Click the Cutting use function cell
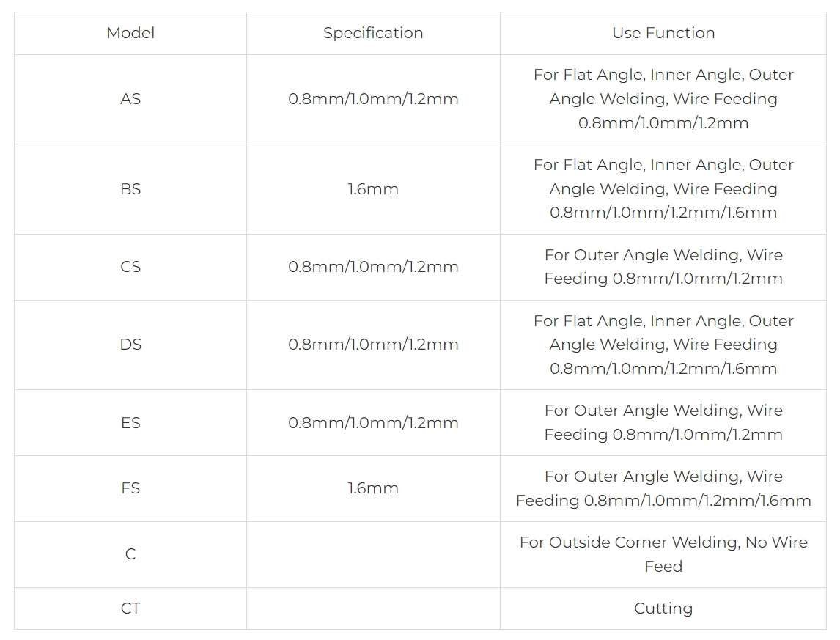This screenshot has height=640, width=840. tap(663, 608)
